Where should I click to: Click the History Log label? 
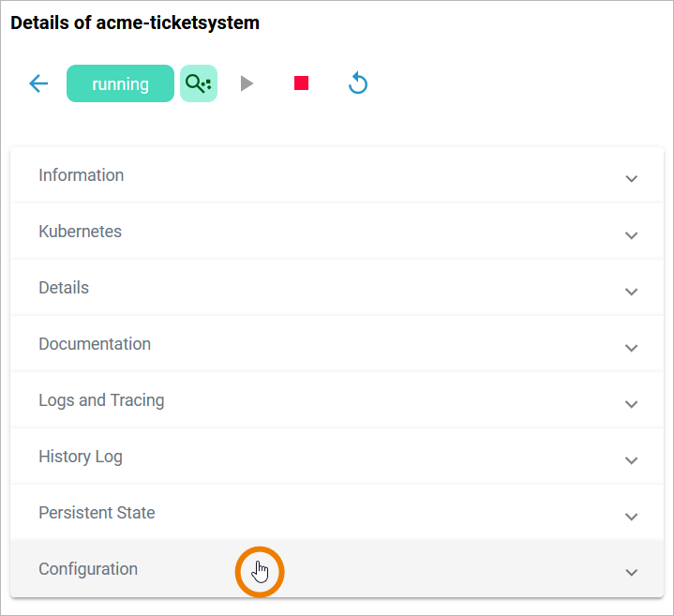tap(81, 457)
